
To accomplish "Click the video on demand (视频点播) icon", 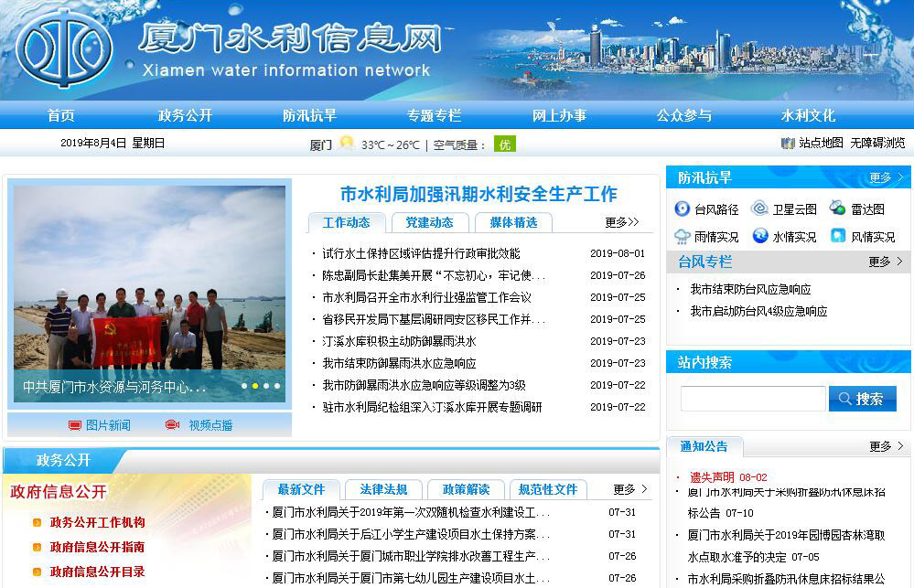I will pyautogui.click(x=172, y=425).
